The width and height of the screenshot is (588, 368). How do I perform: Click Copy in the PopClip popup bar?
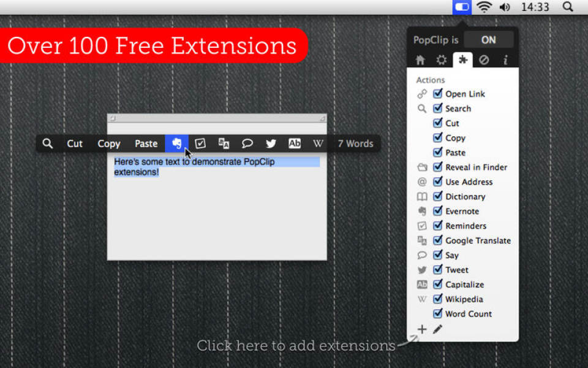[109, 144]
